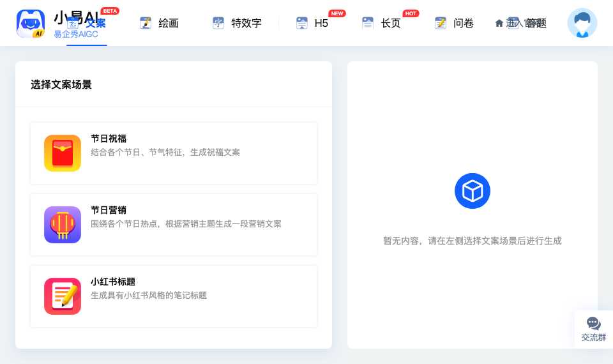Select the 长页 tab
Image resolution: width=613 pixels, height=364 pixels.
point(381,23)
